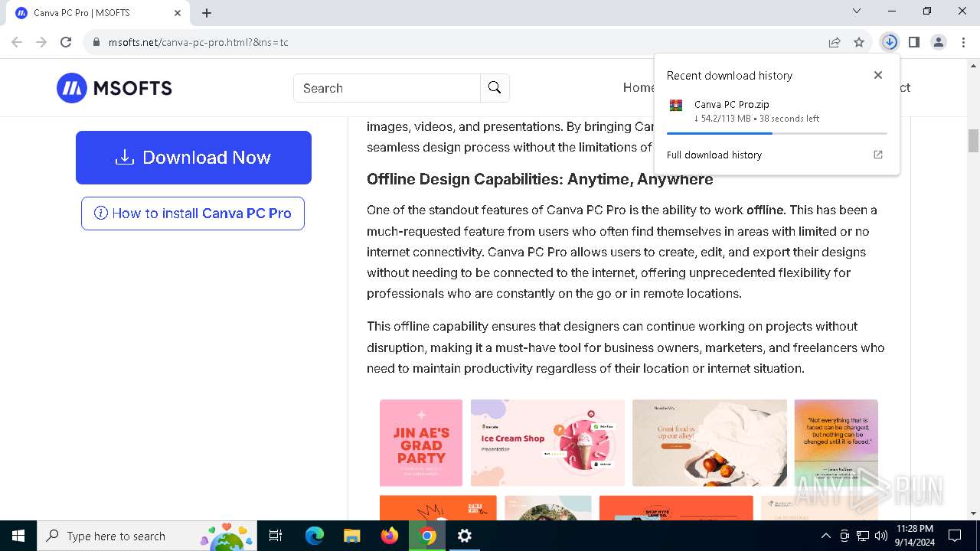The height and width of the screenshot is (551, 980).
Task: Open Canva PC Pro.zip download entry
Action: pyautogui.click(x=776, y=112)
